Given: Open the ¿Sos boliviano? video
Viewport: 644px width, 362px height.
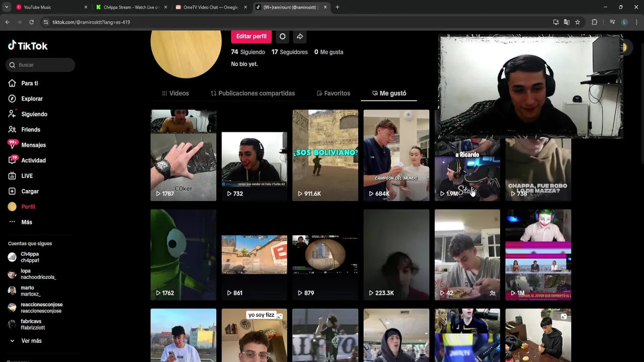Looking at the screenshot, I should pyautogui.click(x=325, y=155).
